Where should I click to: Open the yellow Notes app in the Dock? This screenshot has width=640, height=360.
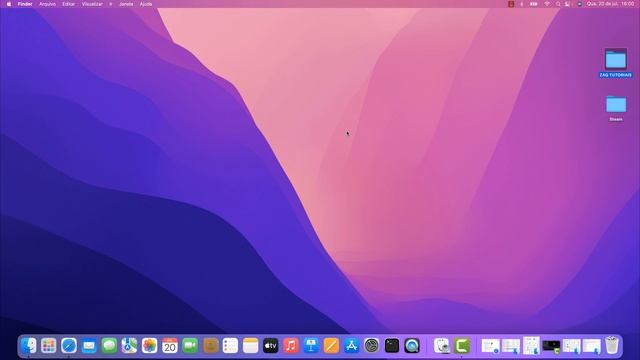251,346
